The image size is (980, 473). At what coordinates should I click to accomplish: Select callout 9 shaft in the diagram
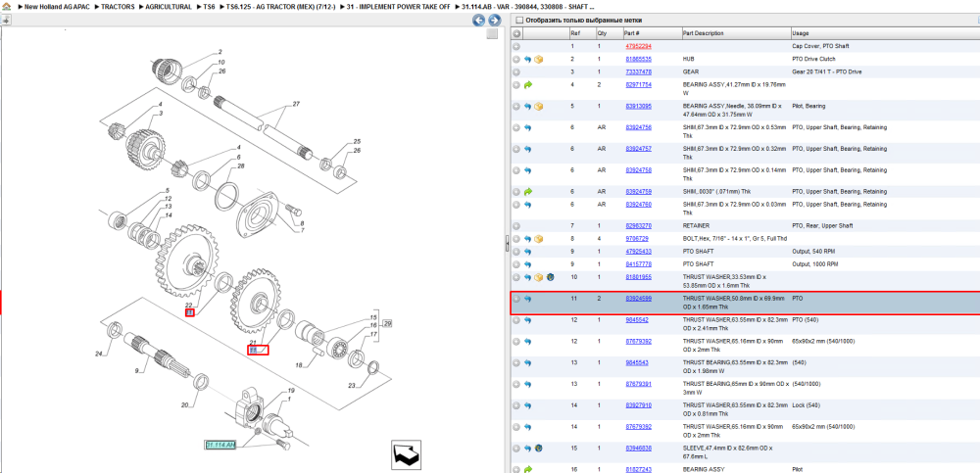(x=136, y=371)
